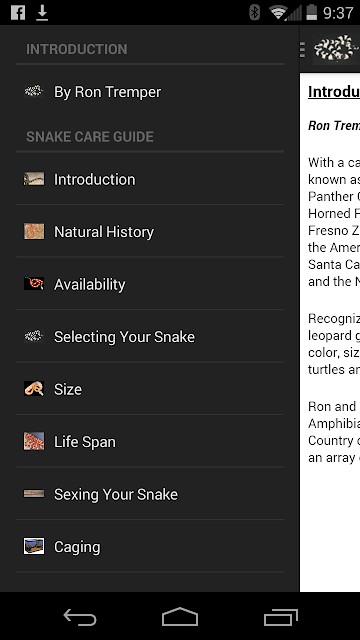Tap the Android back button
The image size is (360, 640).
80,616
